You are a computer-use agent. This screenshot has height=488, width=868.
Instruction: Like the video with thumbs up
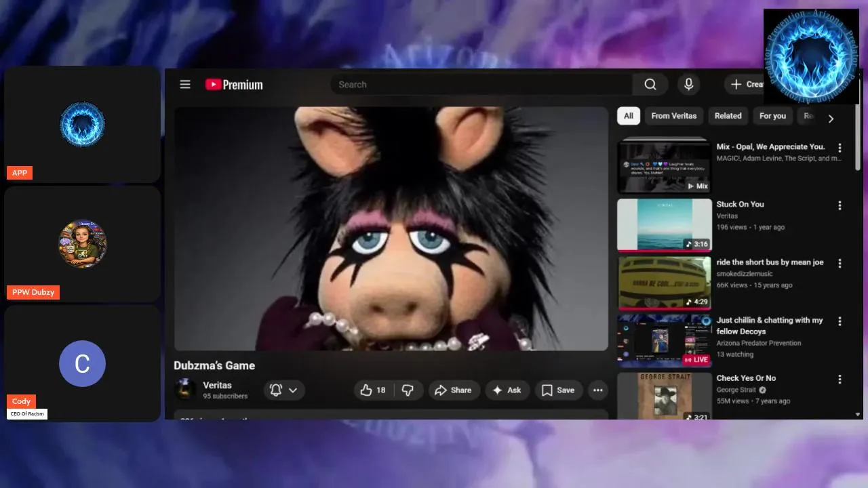coord(373,390)
